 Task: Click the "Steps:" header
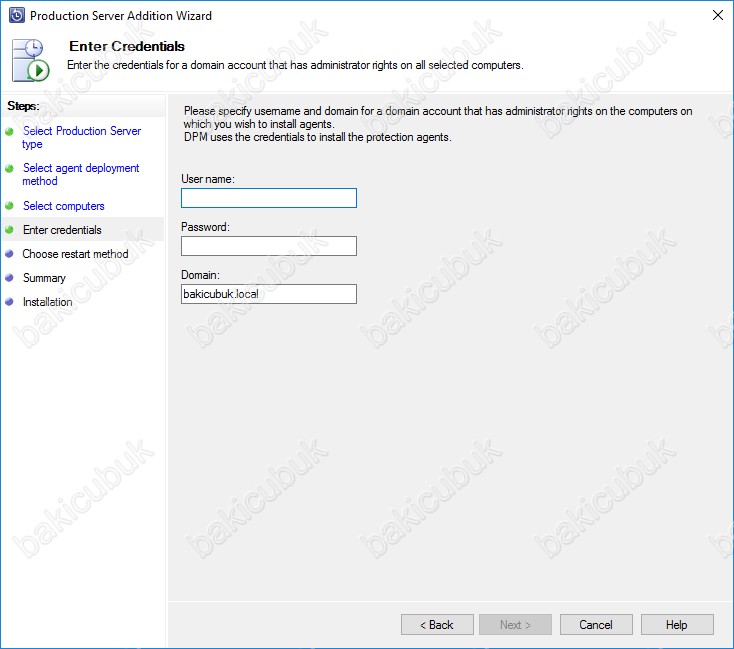(23, 106)
